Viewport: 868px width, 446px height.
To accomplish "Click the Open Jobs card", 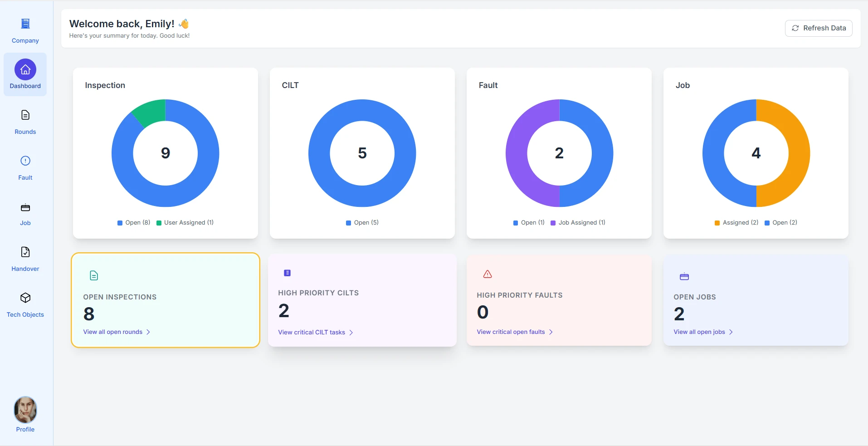I will (756, 300).
